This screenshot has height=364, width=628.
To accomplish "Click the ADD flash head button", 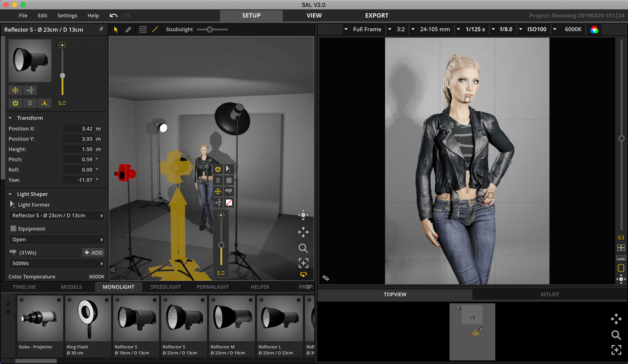I will [94, 252].
